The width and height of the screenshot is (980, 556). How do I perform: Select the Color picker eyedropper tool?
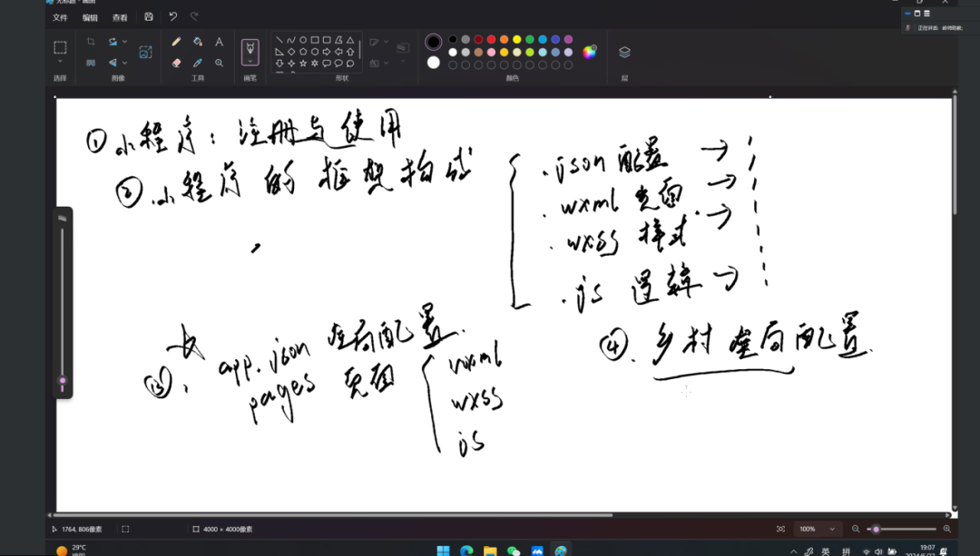point(198,63)
